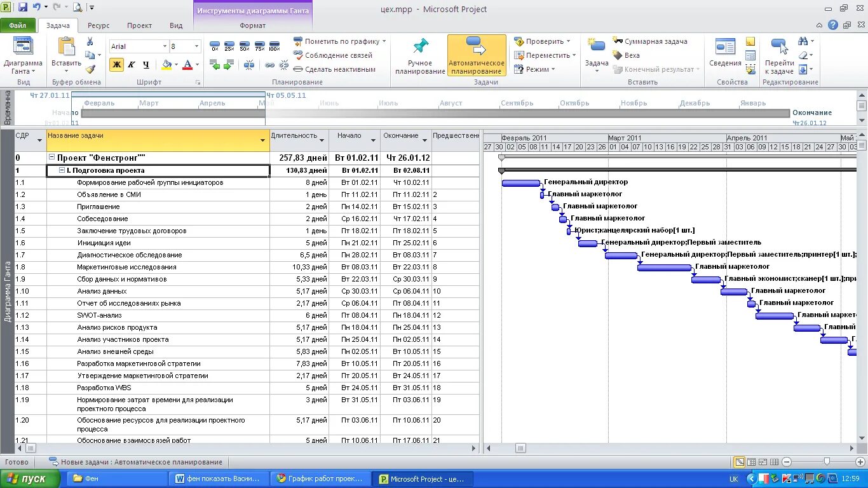Open the background fill color bucket

166,64
